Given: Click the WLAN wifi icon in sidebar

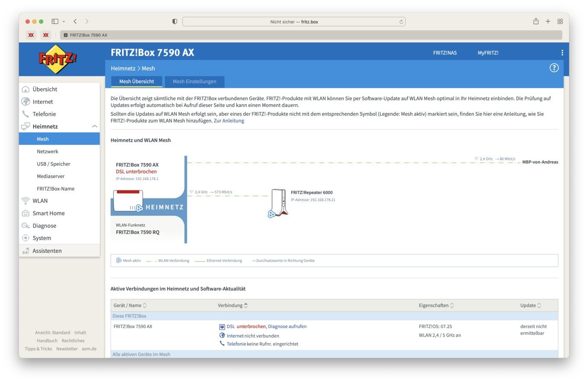Looking at the screenshot, I should click(26, 201).
